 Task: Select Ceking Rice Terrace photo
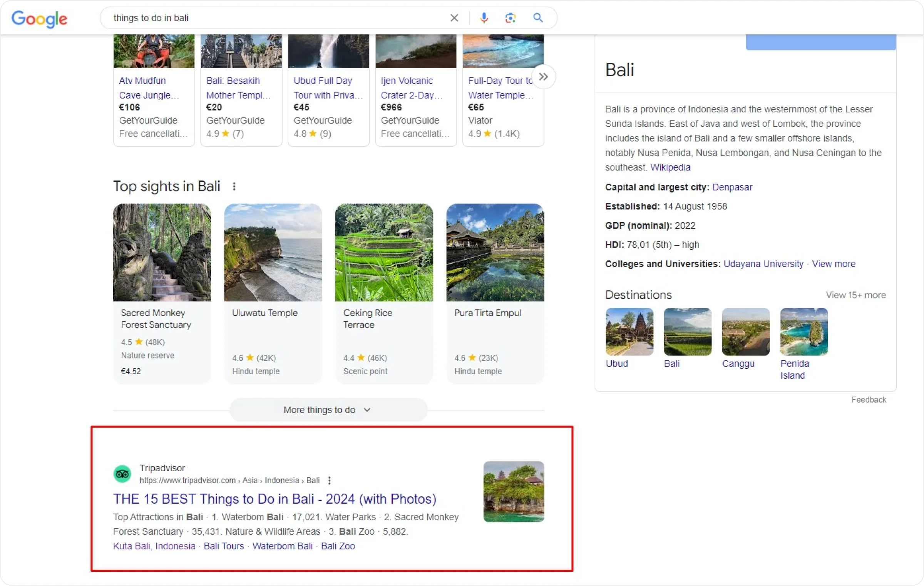(x=384, y=253)
